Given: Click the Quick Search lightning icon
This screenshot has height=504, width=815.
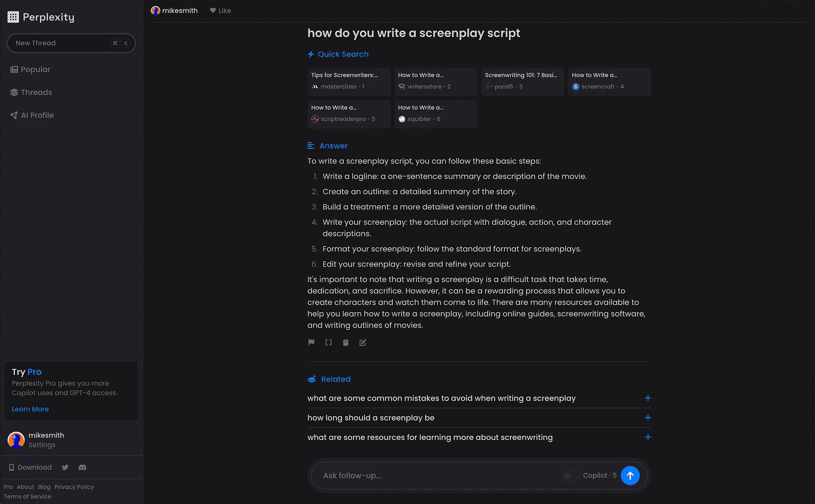Looking at the screenshot, I should (x=311, y=54).
